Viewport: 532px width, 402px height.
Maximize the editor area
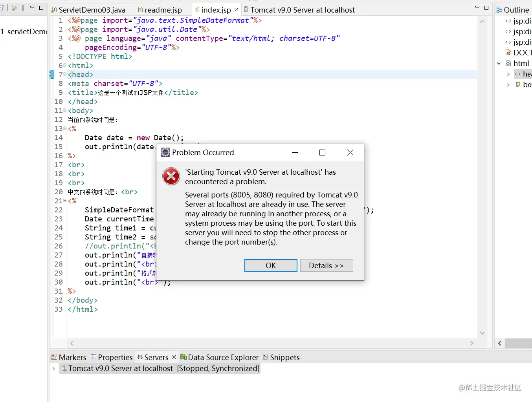point(486,7)
